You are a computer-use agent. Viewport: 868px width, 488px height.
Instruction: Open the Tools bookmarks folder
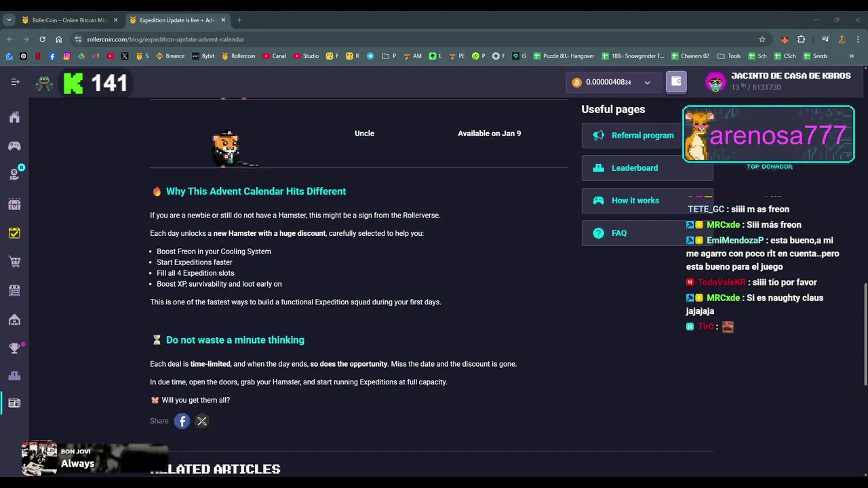(x=730, y=56)
